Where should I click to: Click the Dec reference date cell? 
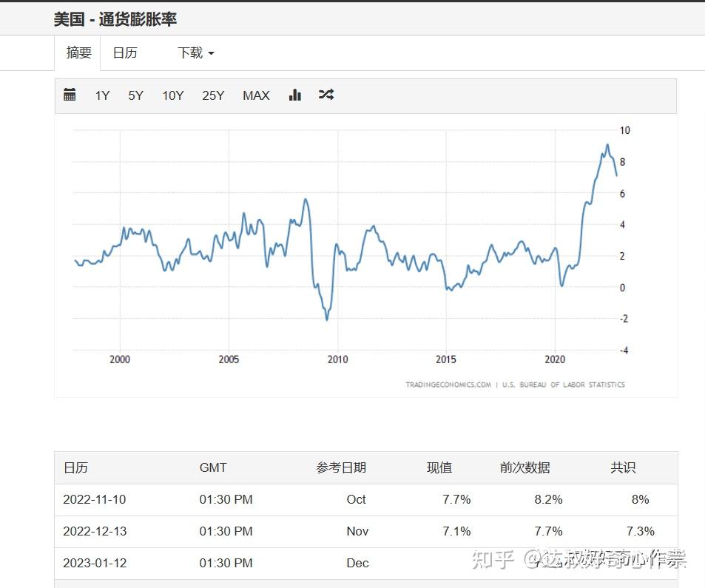[357, 564]
